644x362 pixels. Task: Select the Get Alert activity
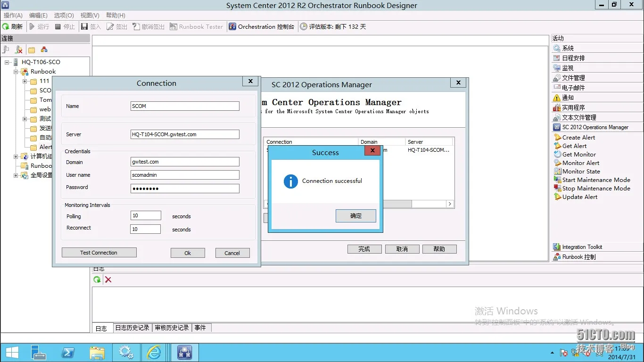pyautogui.click(x=570, y=146)
